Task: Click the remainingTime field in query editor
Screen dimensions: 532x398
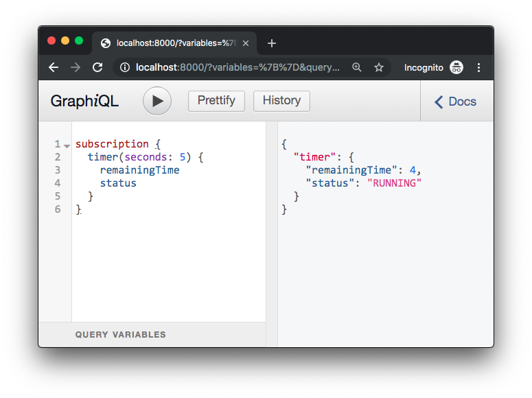Action: pyautogui.click(x=139, y=170)
